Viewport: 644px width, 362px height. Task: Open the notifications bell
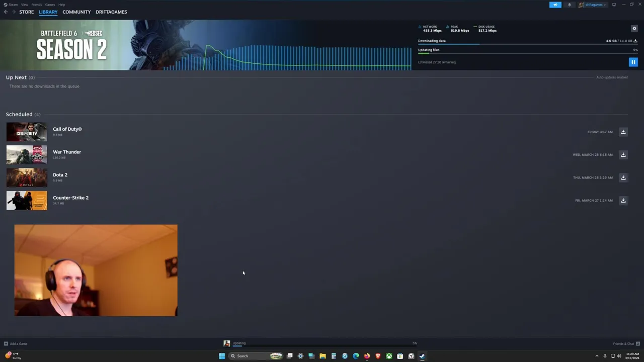[x=570, y=5]
